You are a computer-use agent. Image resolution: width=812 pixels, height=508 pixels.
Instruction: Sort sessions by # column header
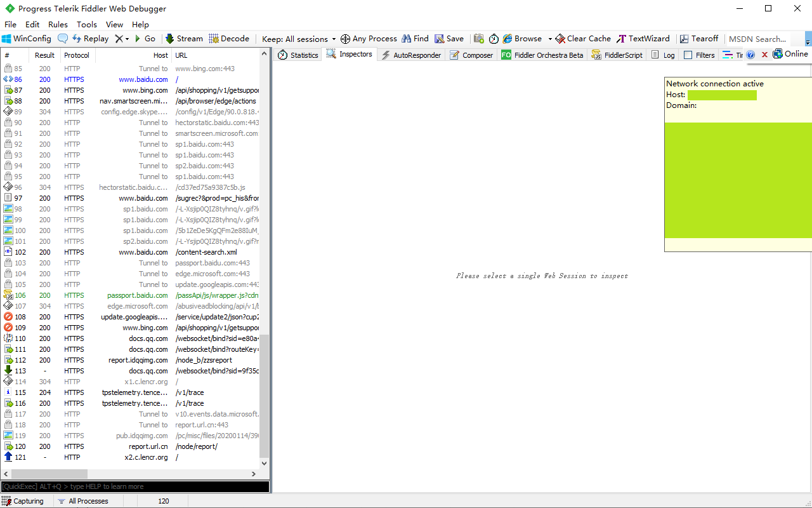point(15,55)
